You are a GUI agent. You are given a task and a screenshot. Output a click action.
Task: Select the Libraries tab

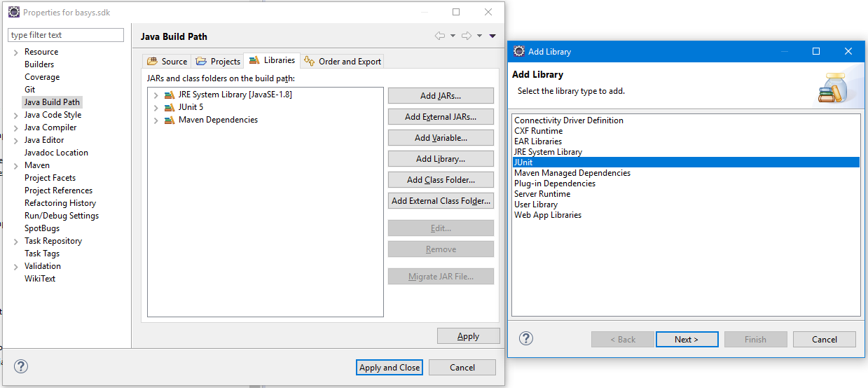272,60
